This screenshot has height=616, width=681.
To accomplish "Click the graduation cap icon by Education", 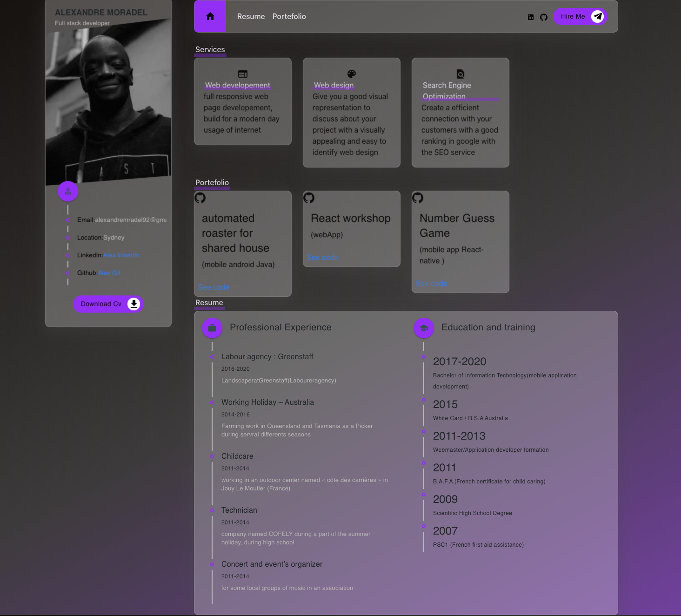I will [x=424, y=328].
